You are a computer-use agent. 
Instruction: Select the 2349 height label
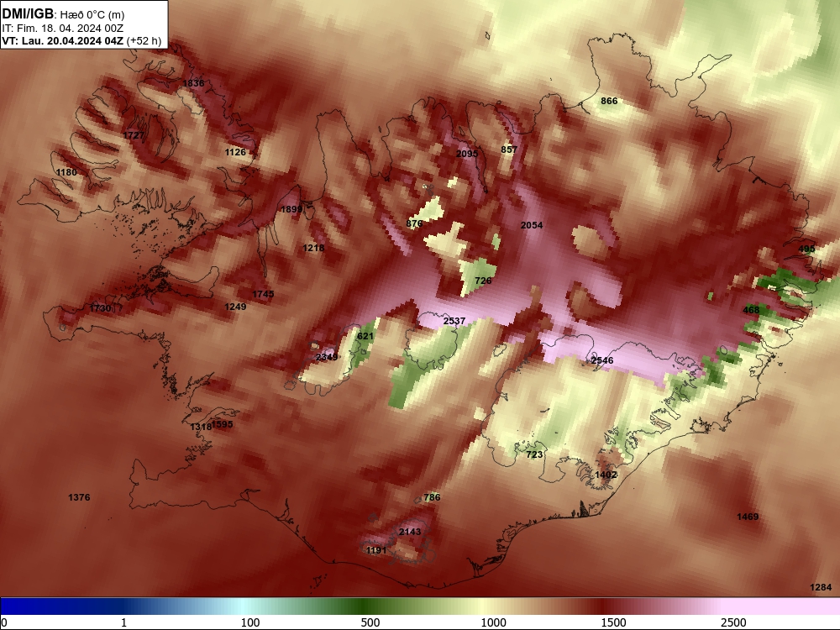327,357
